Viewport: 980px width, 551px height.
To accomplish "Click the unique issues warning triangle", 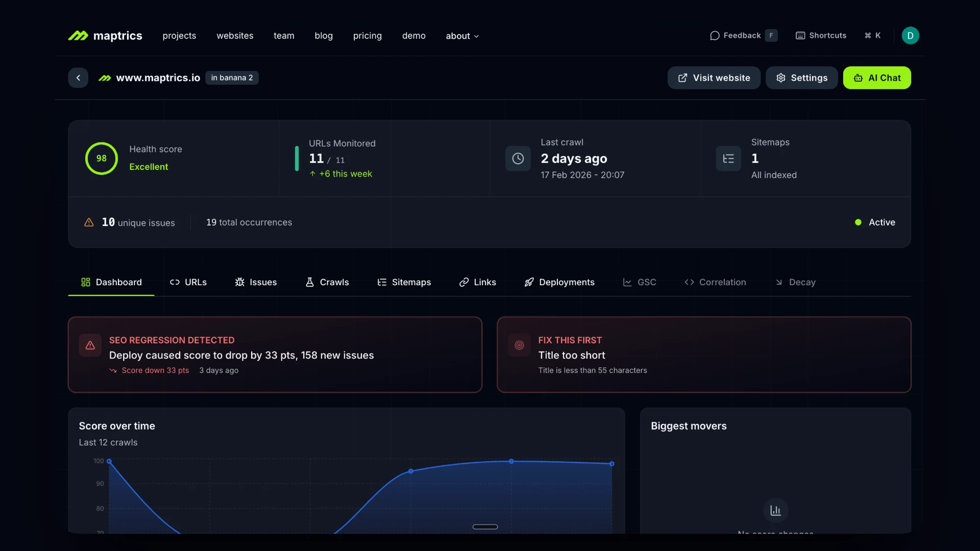I will coord(89,222).
